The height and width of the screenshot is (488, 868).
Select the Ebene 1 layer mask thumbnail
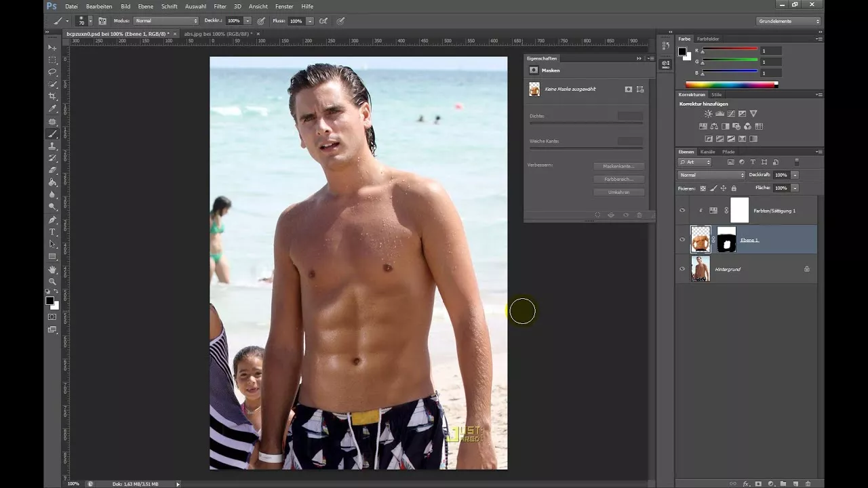[x=727, y=239]
